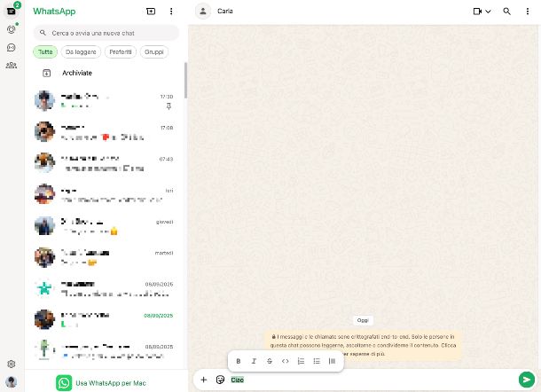The width and height of the screenshot is (541, 392).
Task: Open the conversation menu (three dots)
Action: [x=527, y=12]
